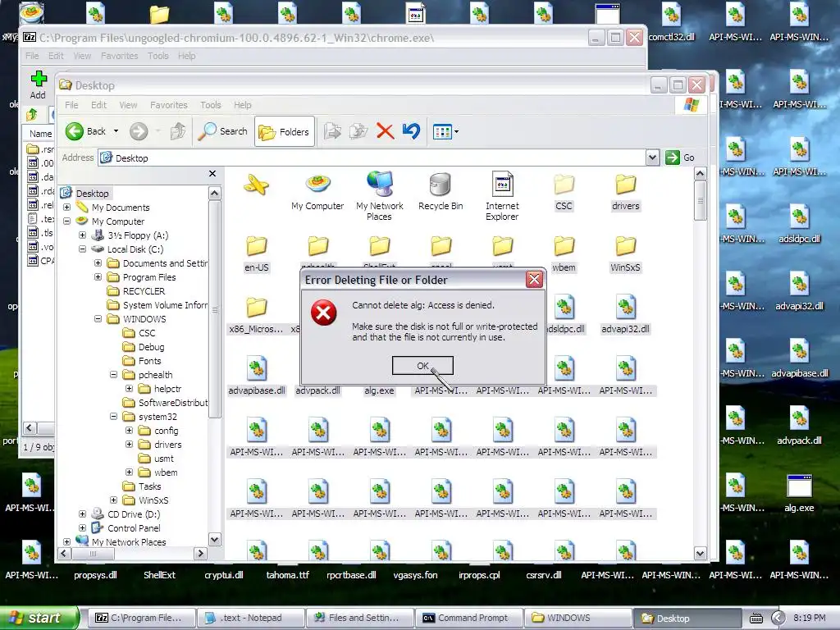840x630 pixels.
Task: Select Internet Explorer icon
Action: pos(502,196)
